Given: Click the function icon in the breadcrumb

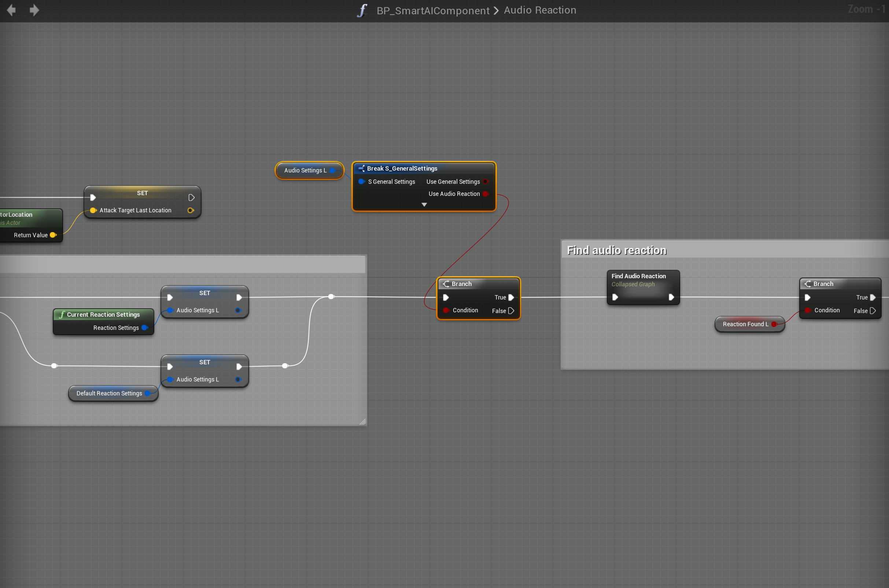Looking at the screenshot, I should pyautogui.click(x=362, y=10).
